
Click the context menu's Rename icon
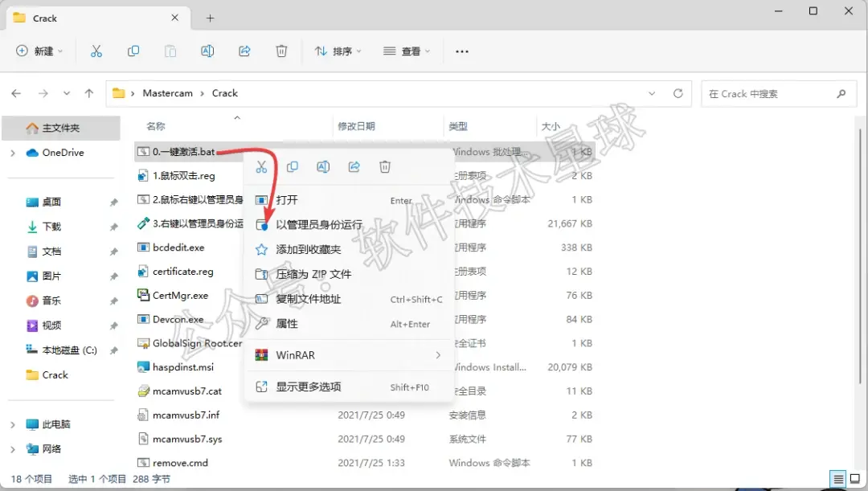323,166
